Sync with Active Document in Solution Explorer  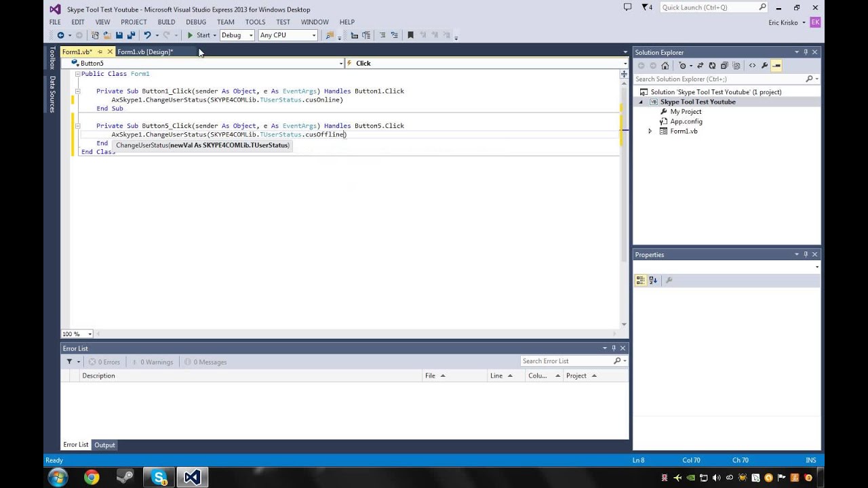pyautogui.click(x=700, y=66)
